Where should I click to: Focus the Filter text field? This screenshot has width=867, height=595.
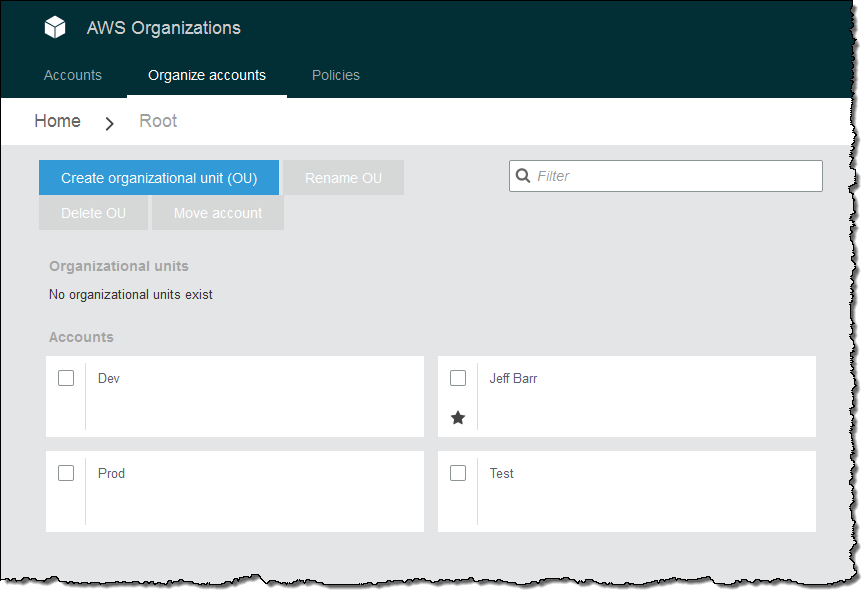click(675, 176)
